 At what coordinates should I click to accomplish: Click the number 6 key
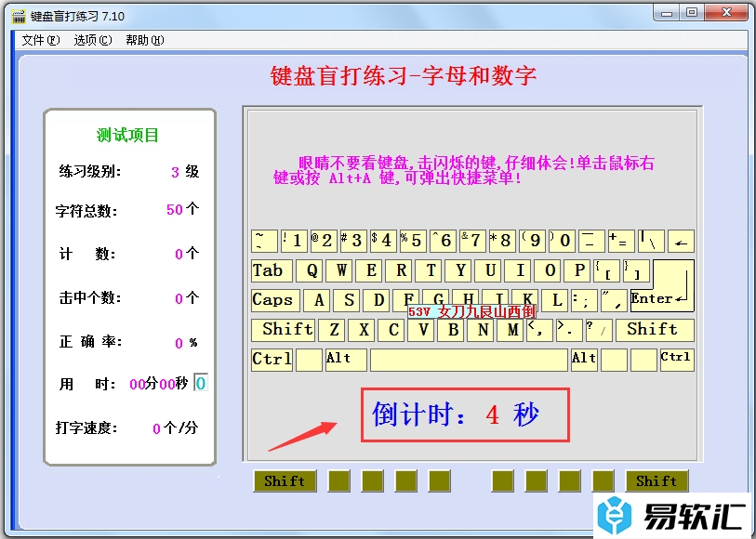(x=444, y=242)
